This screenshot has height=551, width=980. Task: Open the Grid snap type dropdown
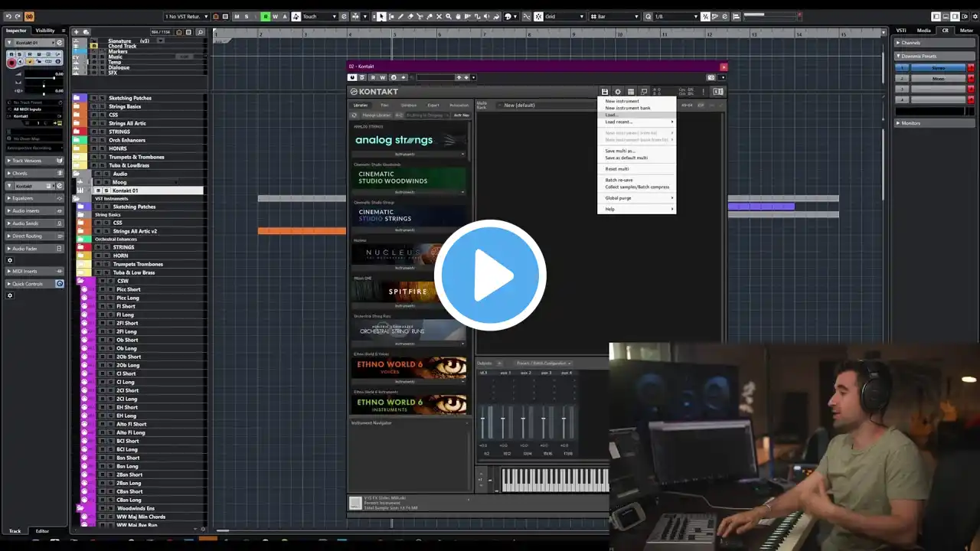click(x=563, y=16)
